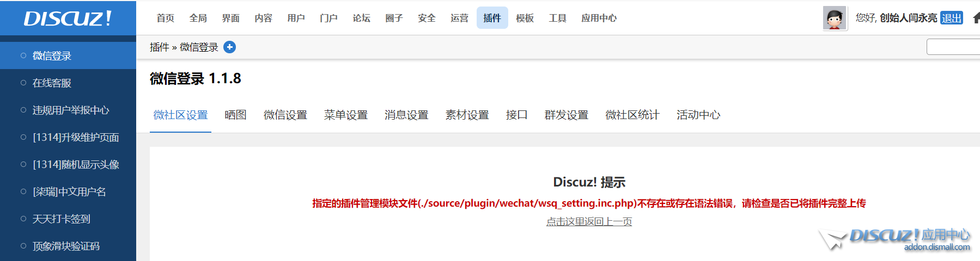Click the search input field
Viewport: 980px width, 261px height.
[x=953, y=47]
